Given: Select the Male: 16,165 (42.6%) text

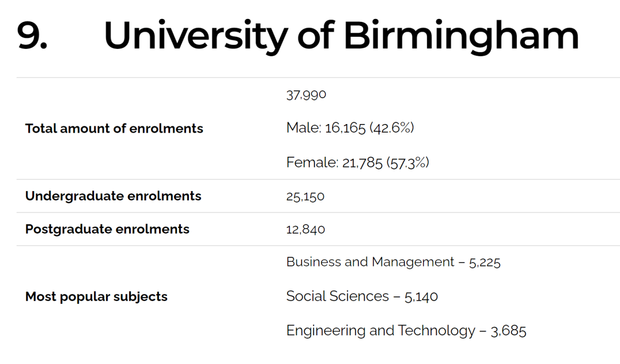Looking at the screenshot, I should click(x=350, y=128).
